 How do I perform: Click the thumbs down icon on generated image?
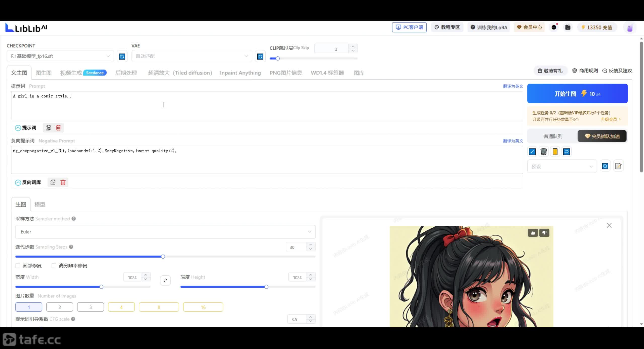pos(544,233)
